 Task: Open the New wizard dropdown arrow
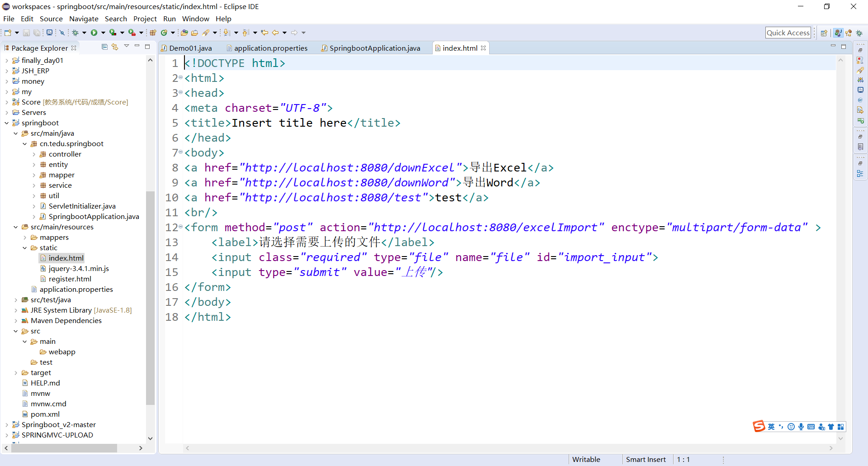click(17, 33)
